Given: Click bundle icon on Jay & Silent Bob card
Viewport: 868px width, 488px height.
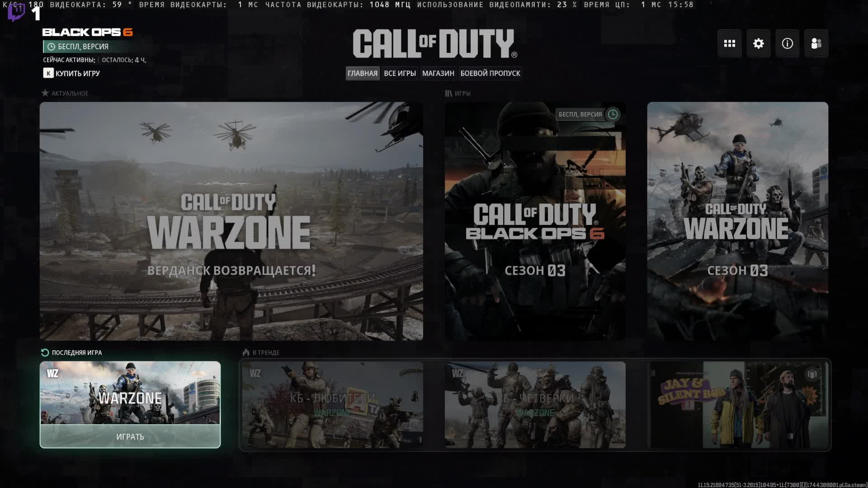Looking at the screenshot, I should click(x=812, y=375).
